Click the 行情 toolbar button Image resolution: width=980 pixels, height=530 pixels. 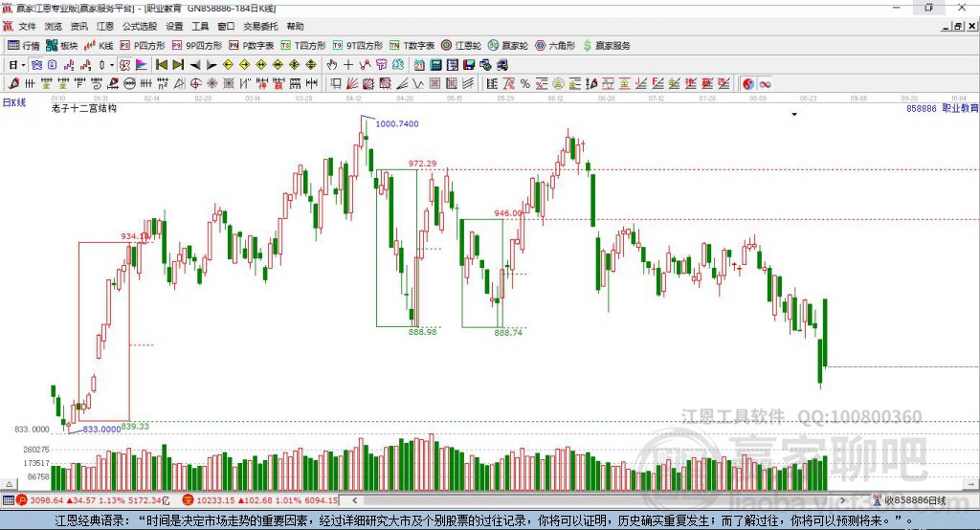[24, 46]
